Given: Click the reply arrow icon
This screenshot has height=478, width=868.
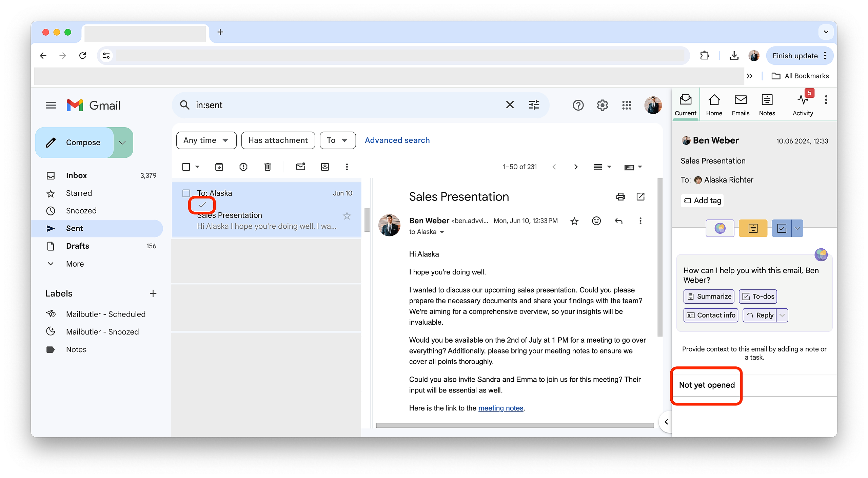Looking at the screenshot, I should click(618, 221).
